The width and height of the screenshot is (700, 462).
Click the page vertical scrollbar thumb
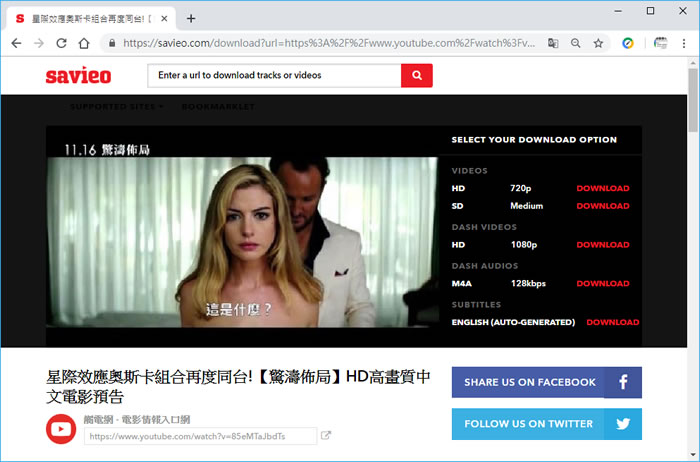(692, 98)
